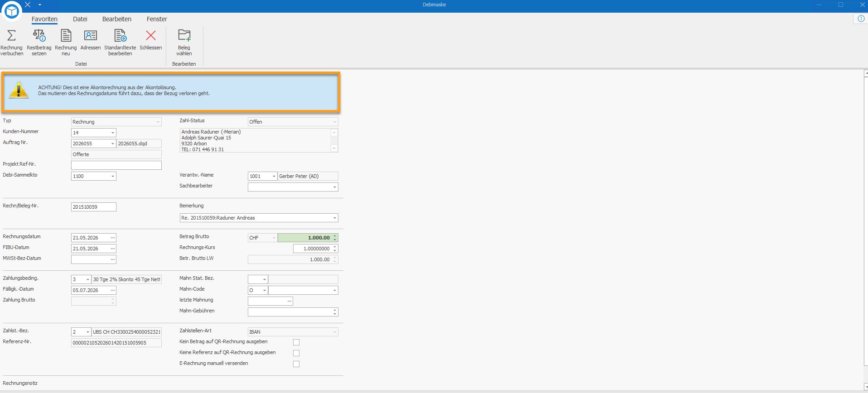
Task: Expand the Debi-Sammelkto 1100 dropdown
Action: tap(113, 176)
